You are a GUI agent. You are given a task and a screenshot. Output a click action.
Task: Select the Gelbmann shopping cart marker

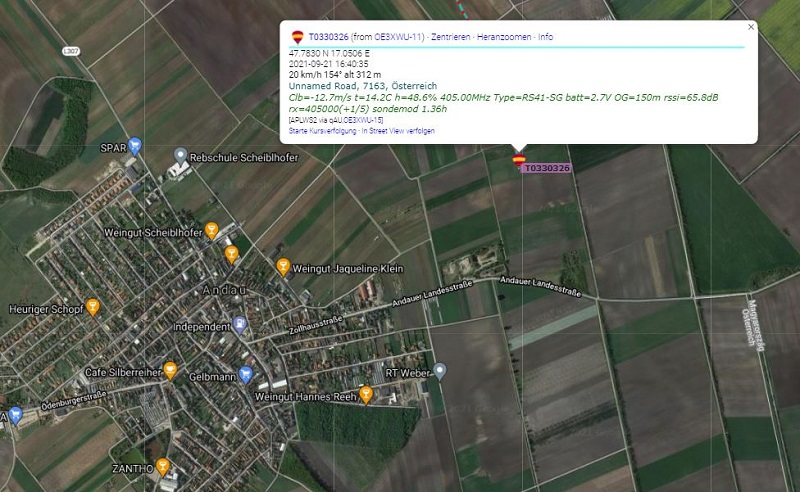coord(245,375)
